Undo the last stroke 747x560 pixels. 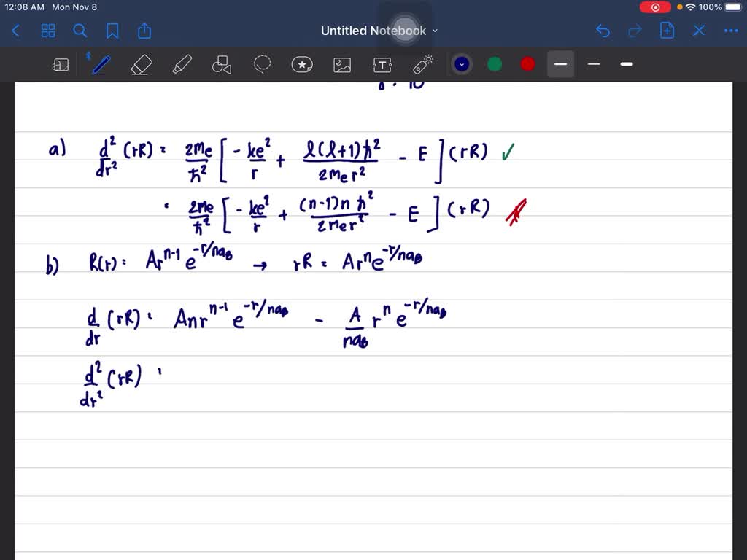coord(603,31)
